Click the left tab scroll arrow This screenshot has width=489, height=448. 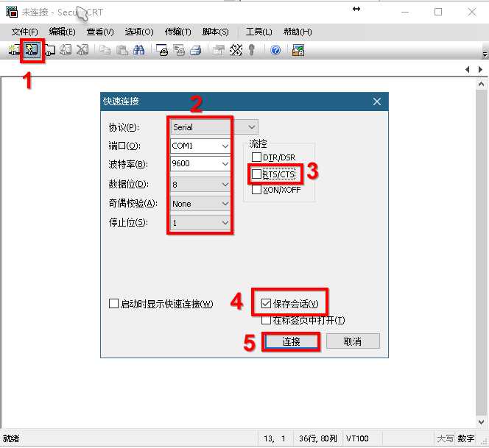pyautogui.click(x=468, y=69)
